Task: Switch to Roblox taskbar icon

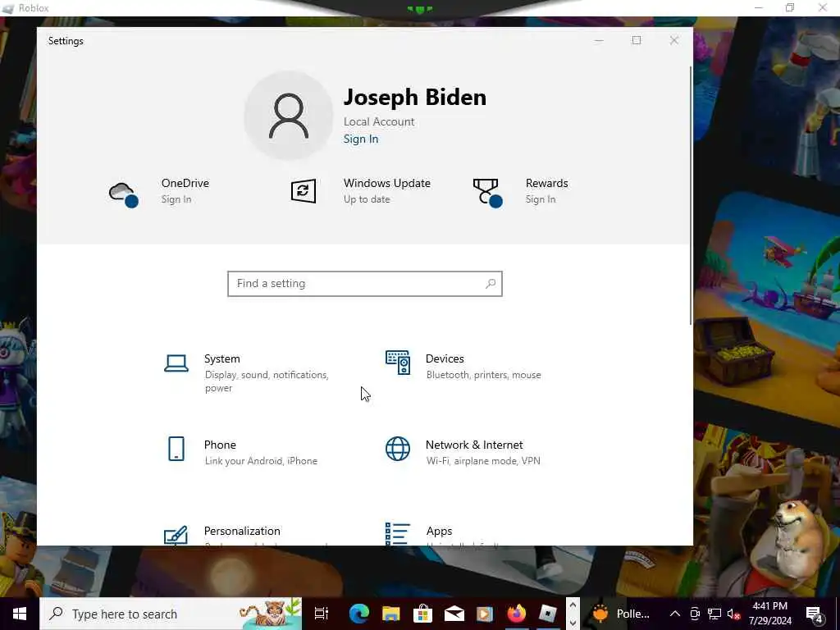Action: 547,614
